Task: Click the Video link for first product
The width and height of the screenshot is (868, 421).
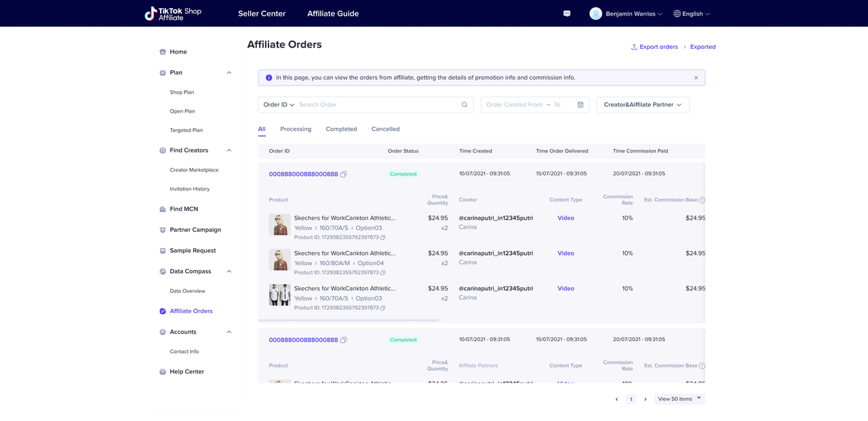Action: [566, 218]
